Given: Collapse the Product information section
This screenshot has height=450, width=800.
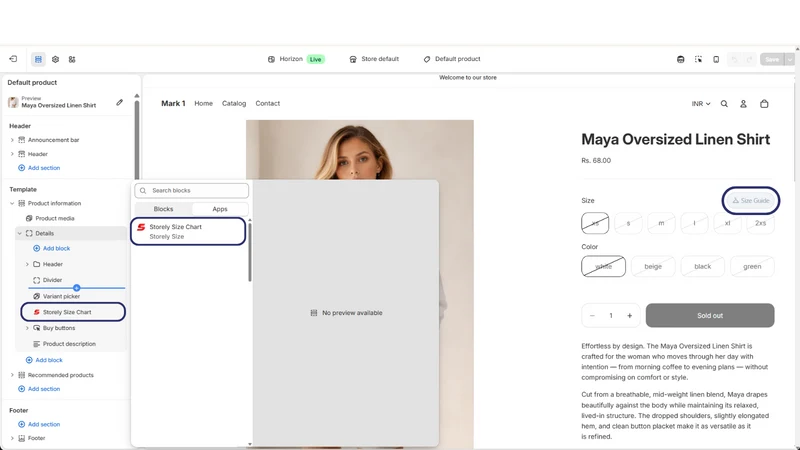Looking at the screenshot, I should tap(12, 203).
